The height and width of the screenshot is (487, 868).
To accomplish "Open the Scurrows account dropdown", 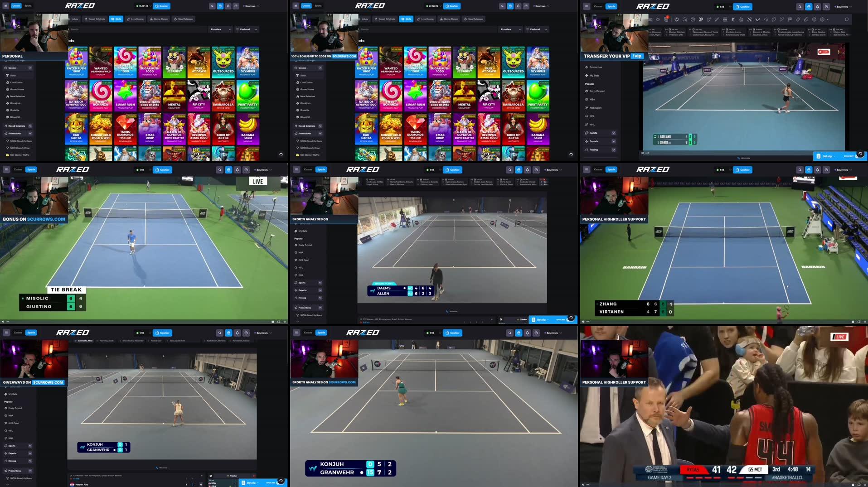I will point(251,6).
